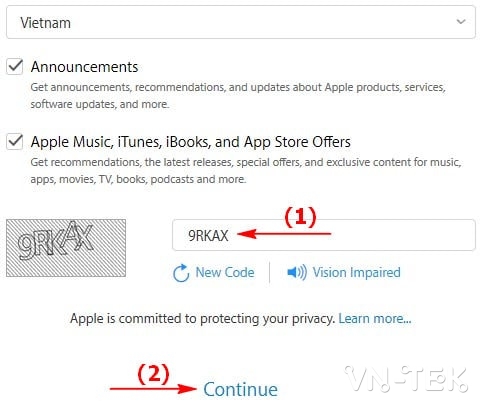Open the Learn more privacy link

click(375, 319)
